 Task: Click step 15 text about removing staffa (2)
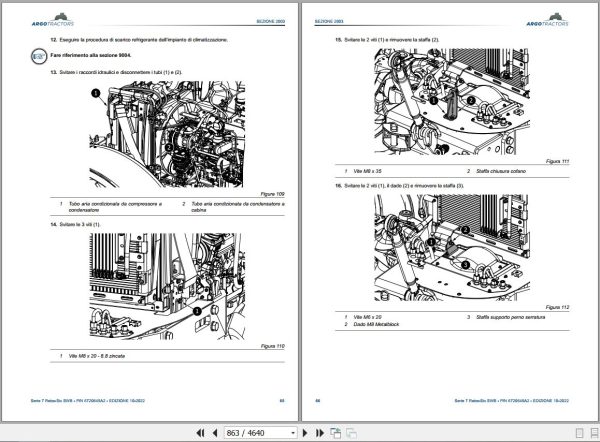tap(387, 40)
